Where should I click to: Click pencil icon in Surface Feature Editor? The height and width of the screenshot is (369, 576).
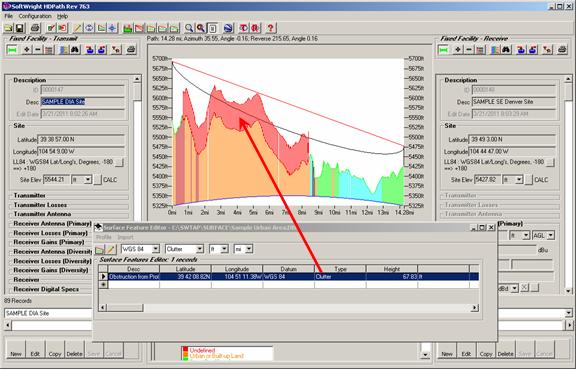[x=111, y=250]
